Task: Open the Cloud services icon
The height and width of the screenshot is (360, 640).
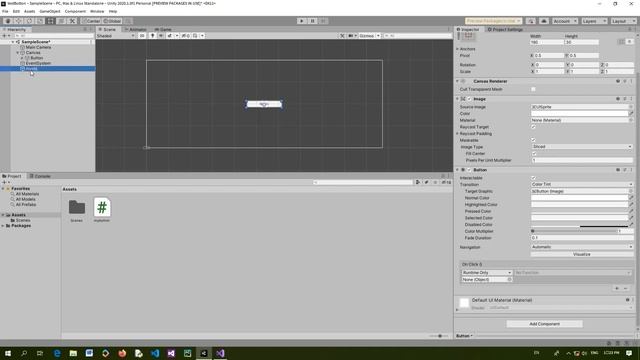Action: [544, 21]
